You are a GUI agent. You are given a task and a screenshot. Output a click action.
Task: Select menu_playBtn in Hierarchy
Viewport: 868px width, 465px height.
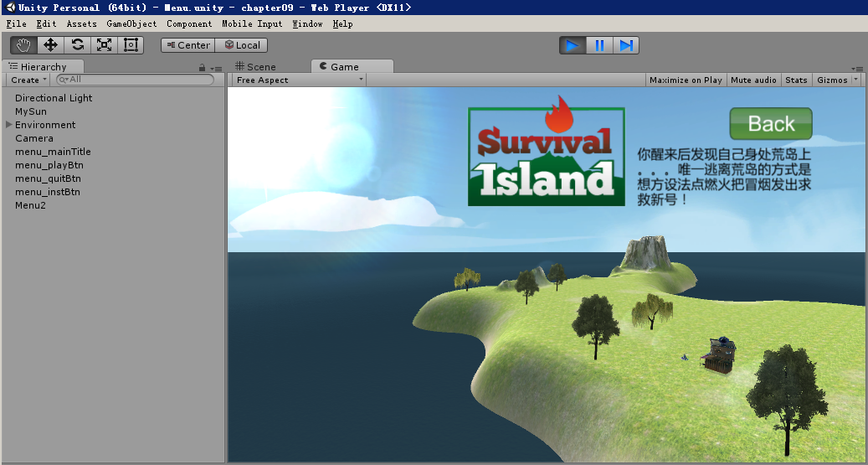tap(49, 165)
